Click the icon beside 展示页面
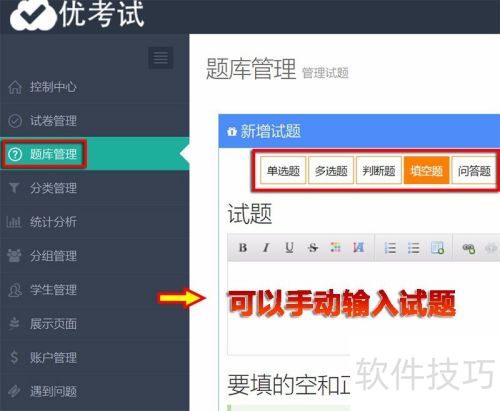 (x=14, y=323)
